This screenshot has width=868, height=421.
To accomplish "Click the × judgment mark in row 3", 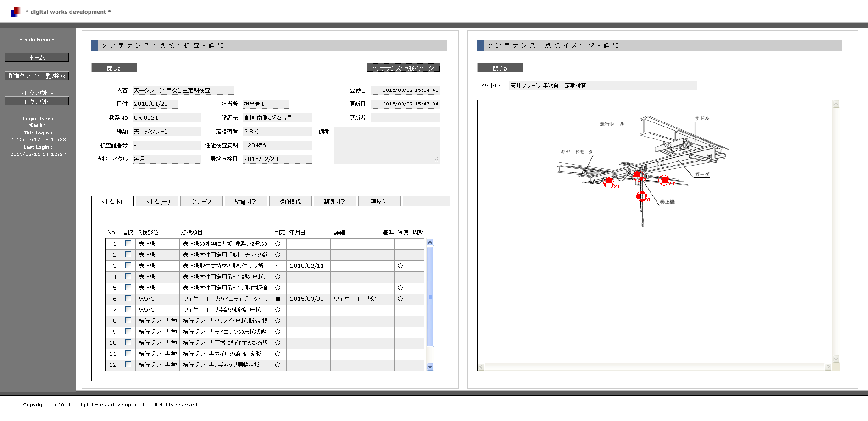I will pyautogui.click(x=277, y=266).
